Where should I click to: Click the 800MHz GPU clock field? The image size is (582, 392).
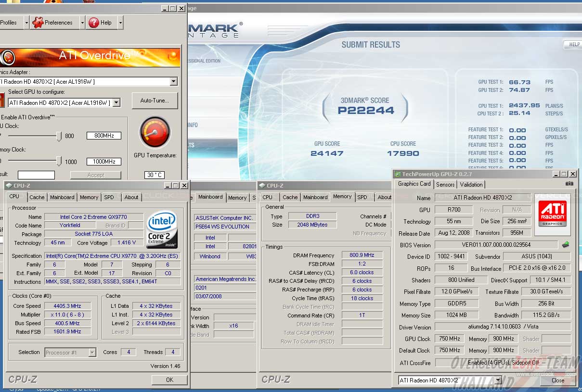(104, 136)
